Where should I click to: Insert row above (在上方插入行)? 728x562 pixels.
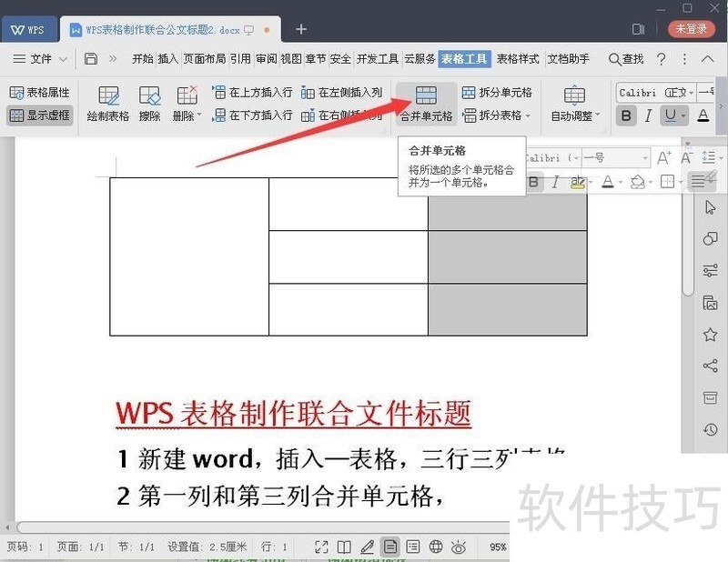tap(252, 93)
